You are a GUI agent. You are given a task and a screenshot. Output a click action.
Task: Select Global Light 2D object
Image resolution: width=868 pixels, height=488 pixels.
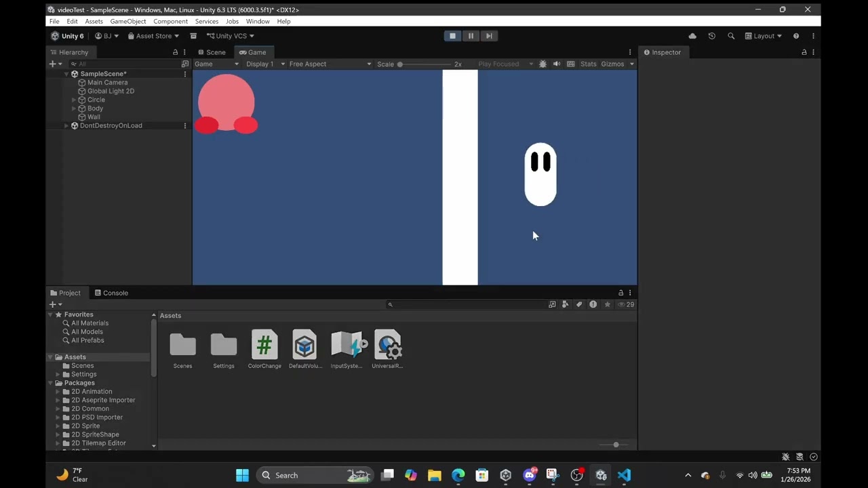111,91
